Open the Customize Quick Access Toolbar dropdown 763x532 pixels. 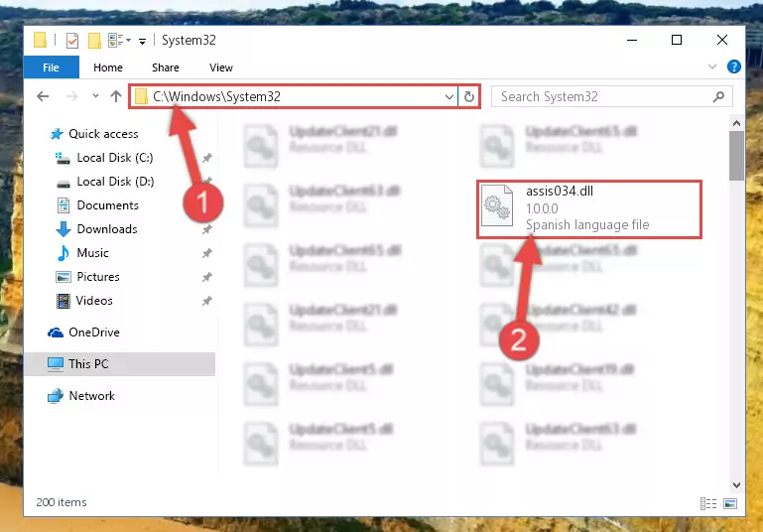pos(142,42)
